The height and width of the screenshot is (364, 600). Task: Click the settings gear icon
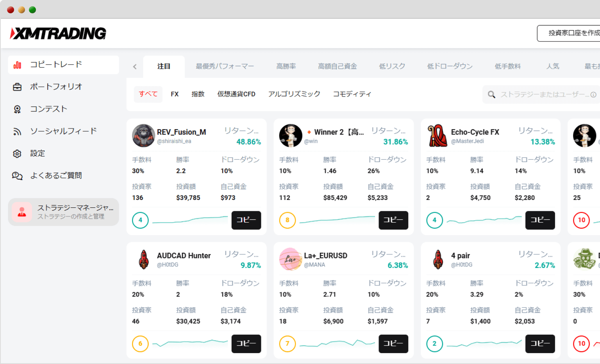pos(17,154)
